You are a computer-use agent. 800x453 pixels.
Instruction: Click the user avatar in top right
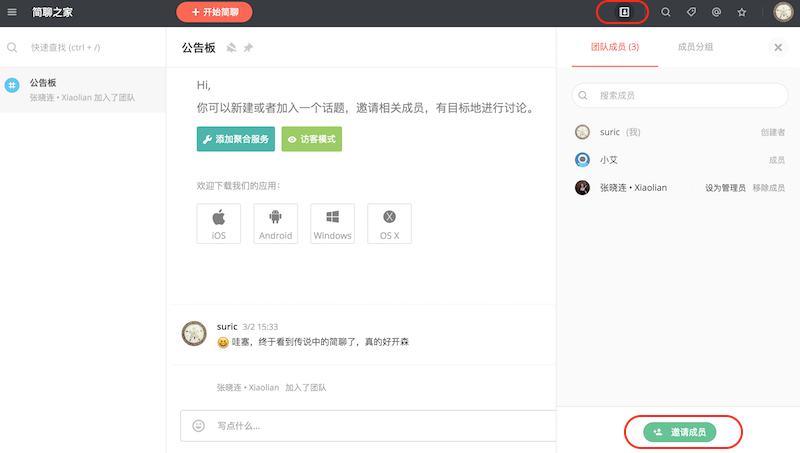click(783, 12)
